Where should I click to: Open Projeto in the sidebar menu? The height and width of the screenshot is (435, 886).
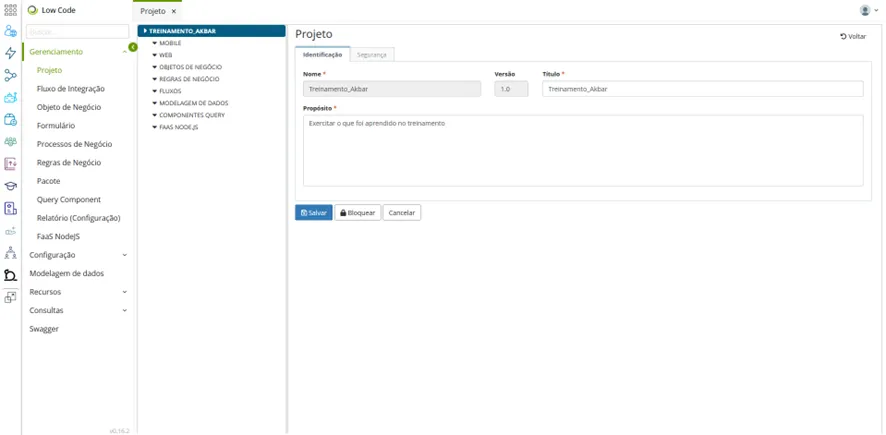(x=49, y=71)
